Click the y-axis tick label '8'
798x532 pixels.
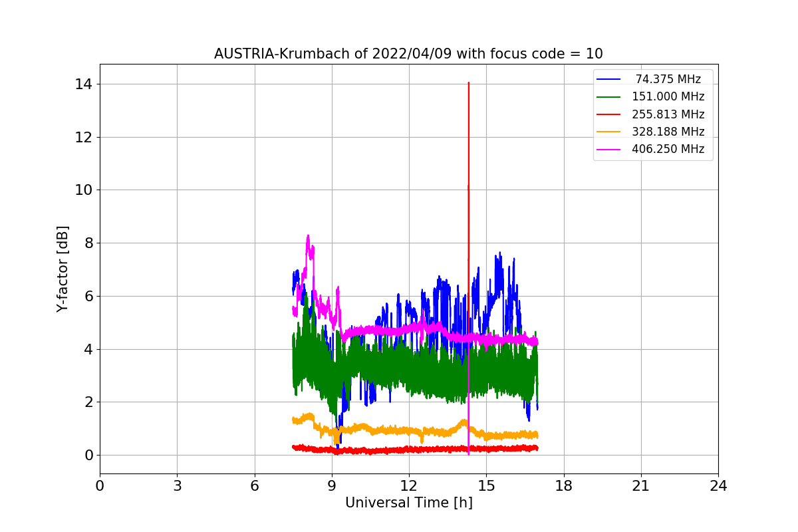click(88, 243)
